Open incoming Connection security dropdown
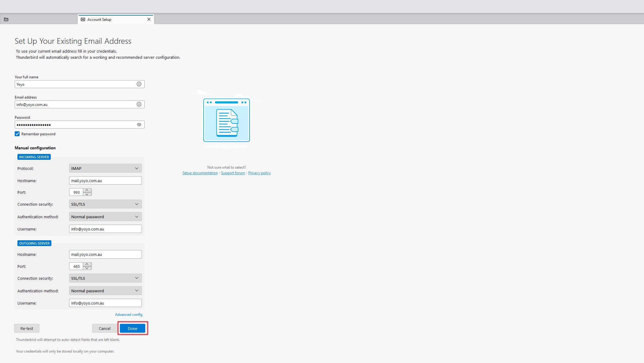 click(x=105, y=204)
